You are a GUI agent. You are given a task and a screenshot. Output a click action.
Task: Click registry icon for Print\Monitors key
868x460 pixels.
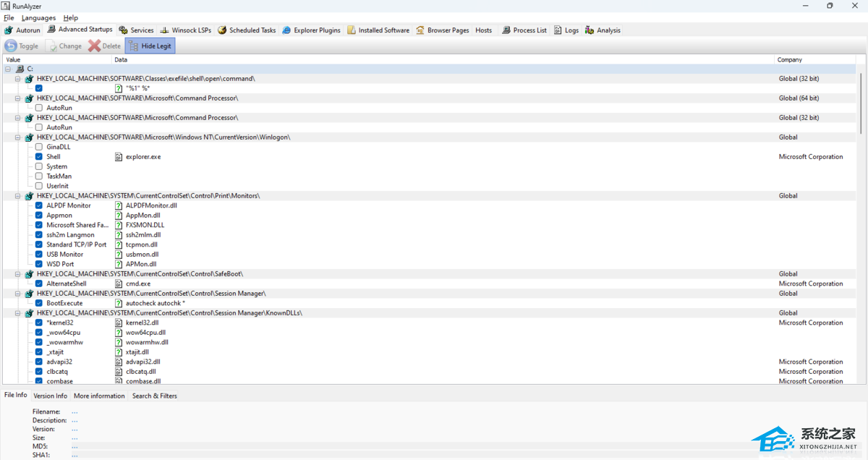pos(30,195)
